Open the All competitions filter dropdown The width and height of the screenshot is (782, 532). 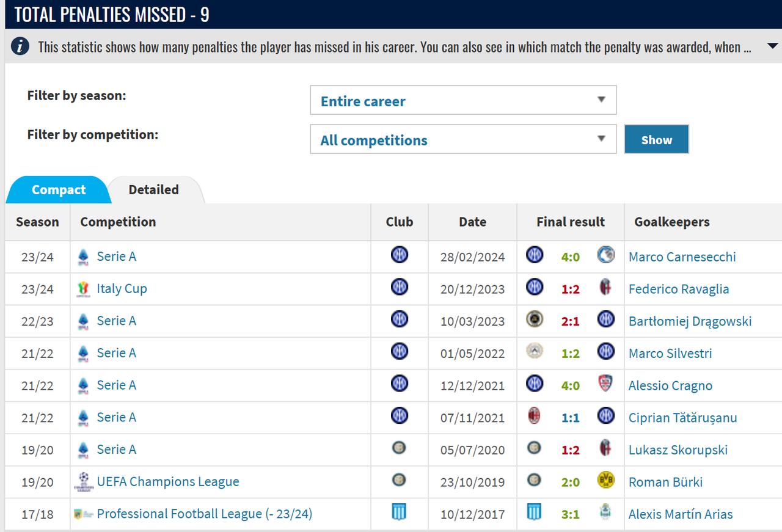pos(463,139)
